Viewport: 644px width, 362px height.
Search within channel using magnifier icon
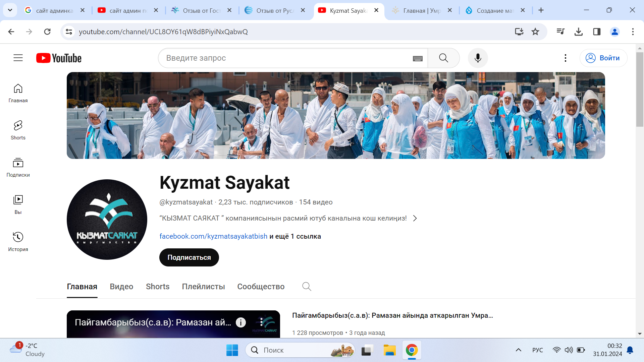tap(307, 287)
